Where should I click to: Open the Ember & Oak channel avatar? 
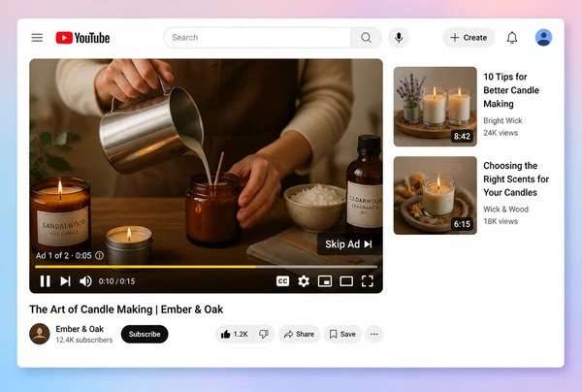[x=40, y=334]
